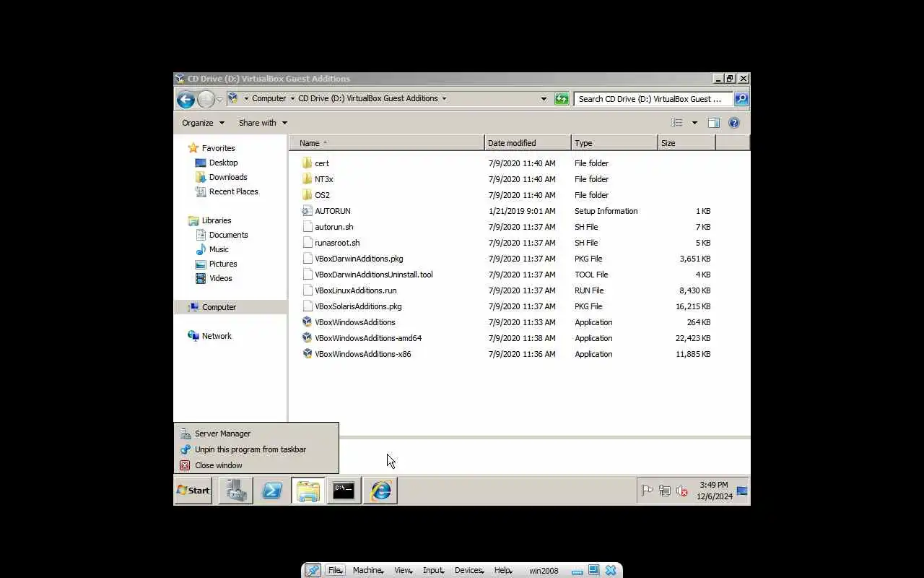
Task: Select the cert folder icon
Action: click(x=307, y=163)
